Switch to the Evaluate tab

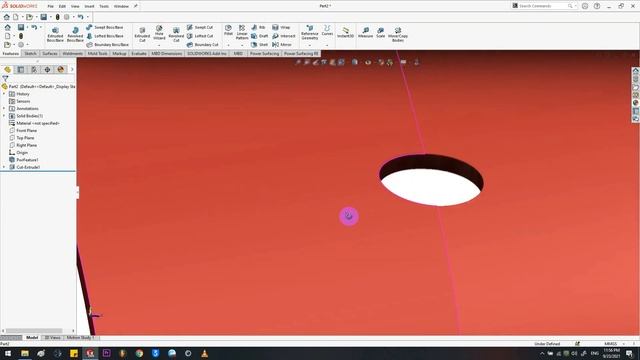[139, 53]
